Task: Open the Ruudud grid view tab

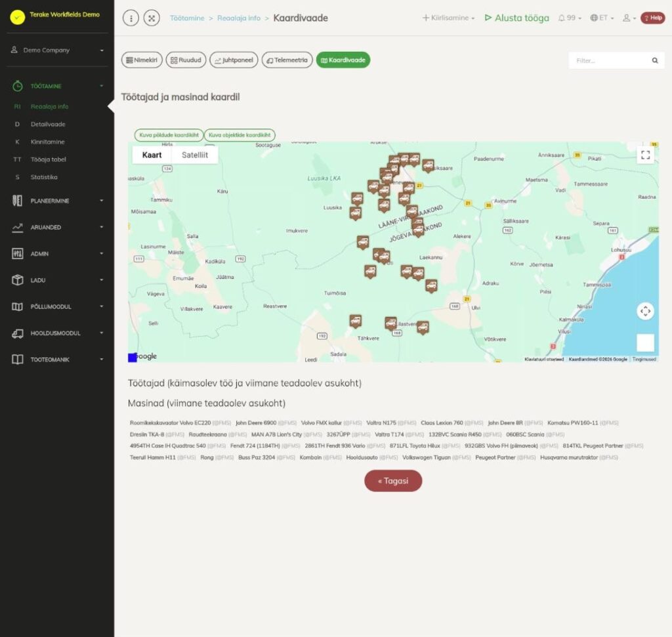Action: (x=186, y=60)
